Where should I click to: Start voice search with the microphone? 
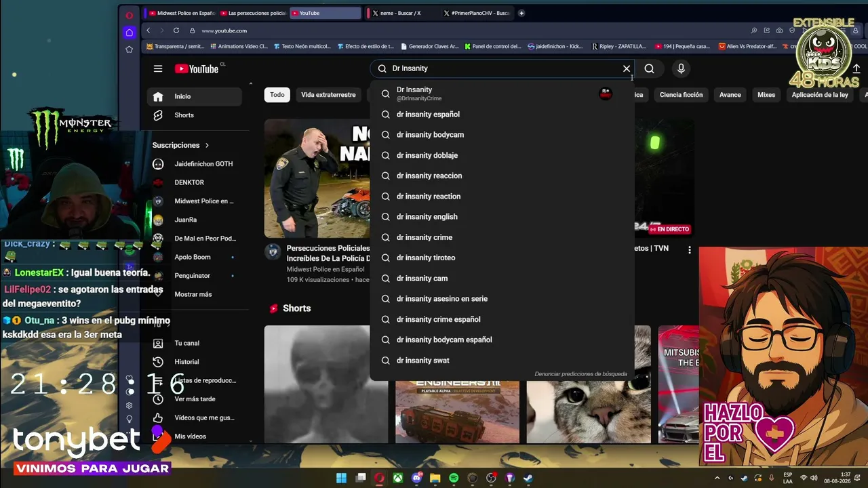point(681,68)
